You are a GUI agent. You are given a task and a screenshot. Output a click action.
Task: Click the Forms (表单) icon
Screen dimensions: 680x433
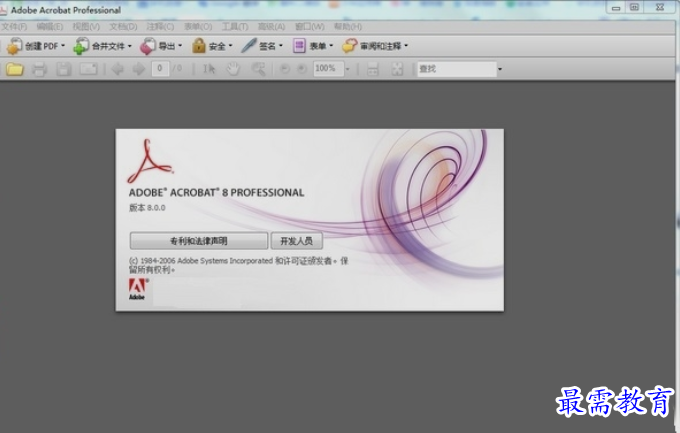(x=299, y=46)
